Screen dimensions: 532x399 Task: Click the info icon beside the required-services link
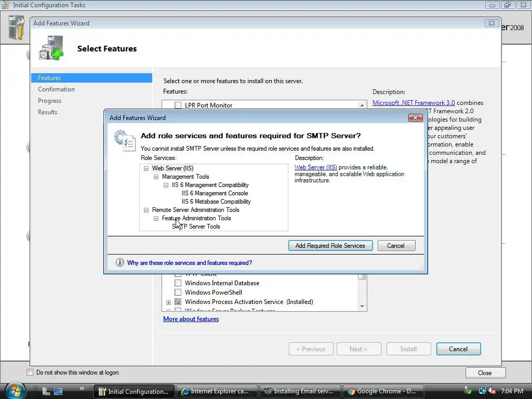(x=120, y=262)
